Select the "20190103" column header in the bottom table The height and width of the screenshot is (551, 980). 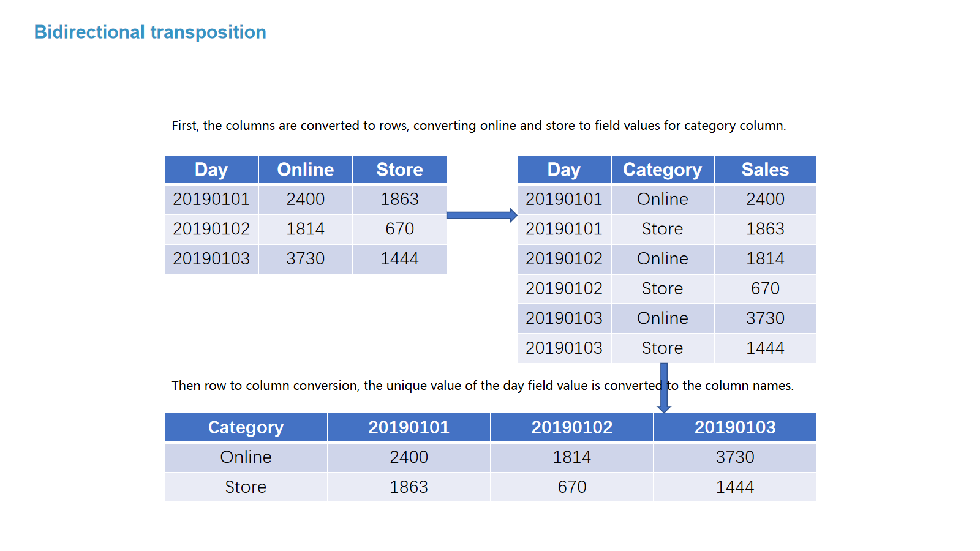pyautogui.click(x=734, y=427)
